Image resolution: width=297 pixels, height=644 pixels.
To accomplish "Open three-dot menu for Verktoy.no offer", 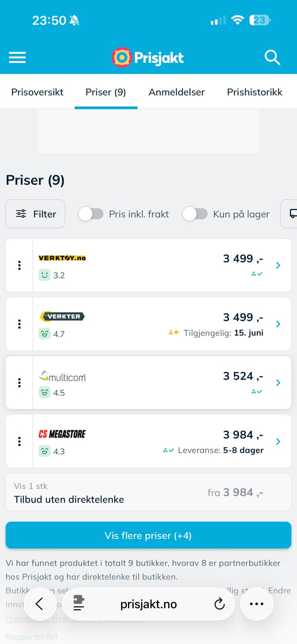I will coord(19,265).
